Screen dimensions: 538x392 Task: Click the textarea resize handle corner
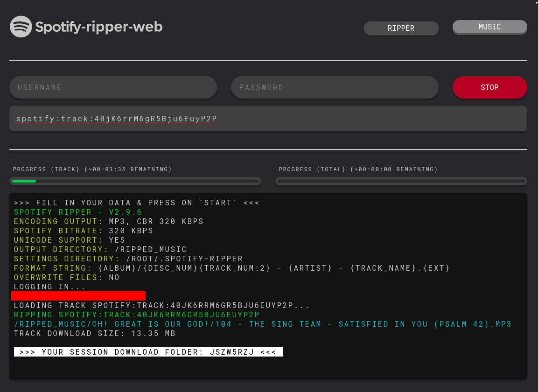pos(524,129)
